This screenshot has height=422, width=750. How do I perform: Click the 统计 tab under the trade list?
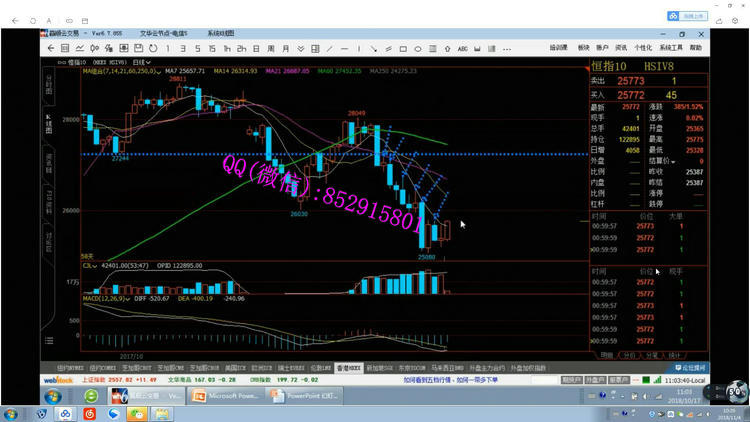point(675,355)
